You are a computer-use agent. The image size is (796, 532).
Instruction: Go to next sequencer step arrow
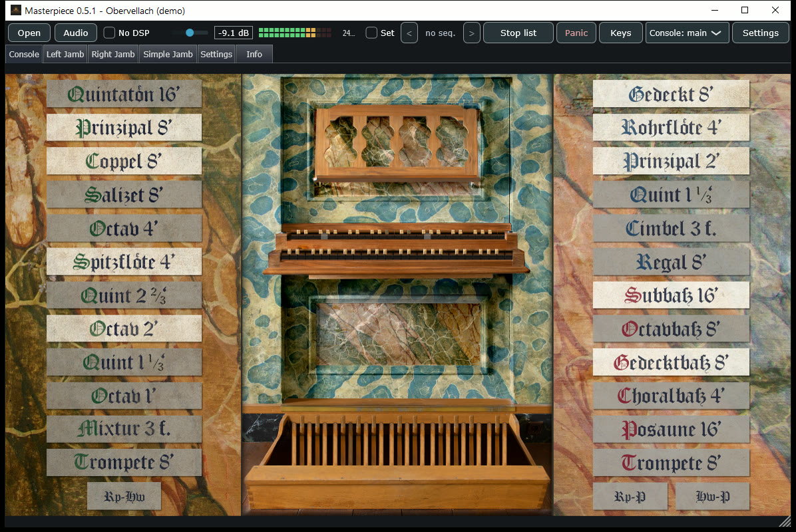[472, 33]
